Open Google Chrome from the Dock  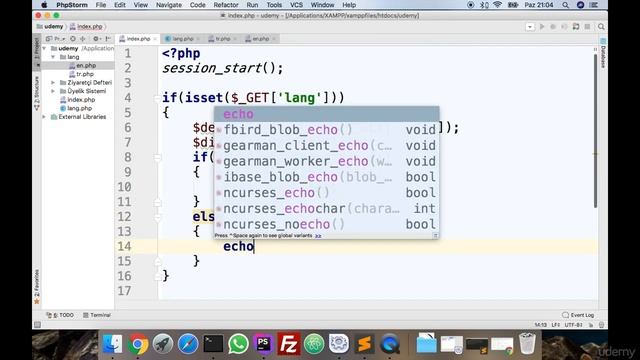(138, 344)
